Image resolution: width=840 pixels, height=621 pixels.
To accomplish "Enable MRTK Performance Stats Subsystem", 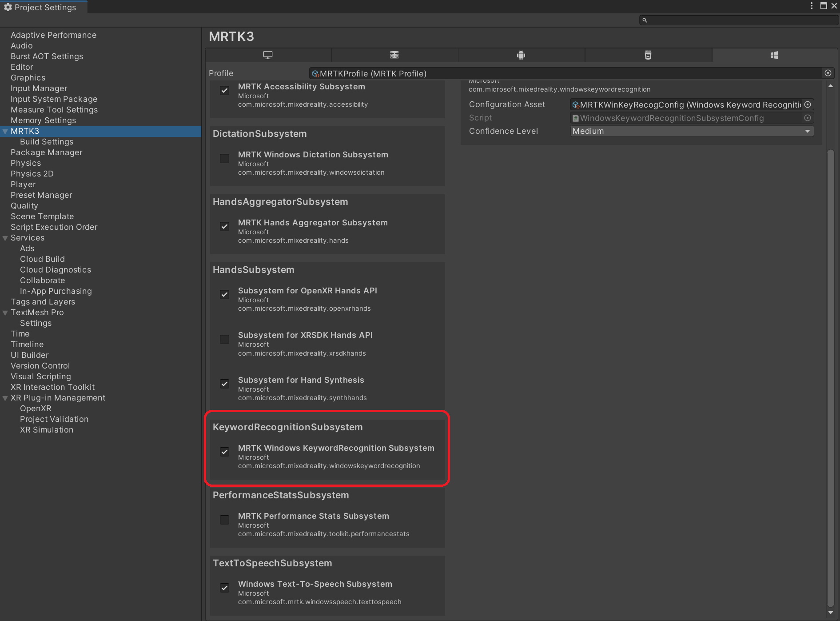I will (225, 520).
